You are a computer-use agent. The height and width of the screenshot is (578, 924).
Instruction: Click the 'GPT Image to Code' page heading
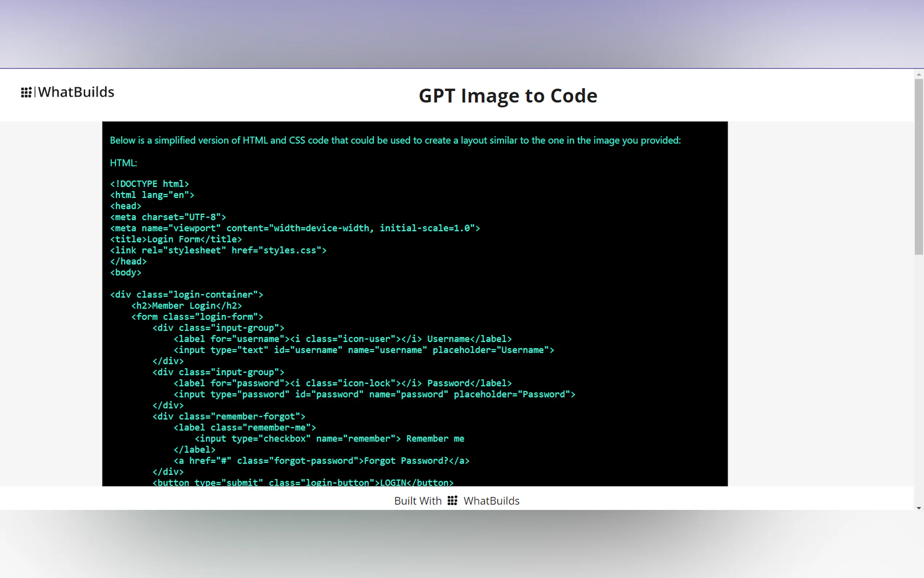[x=507, y=96]
